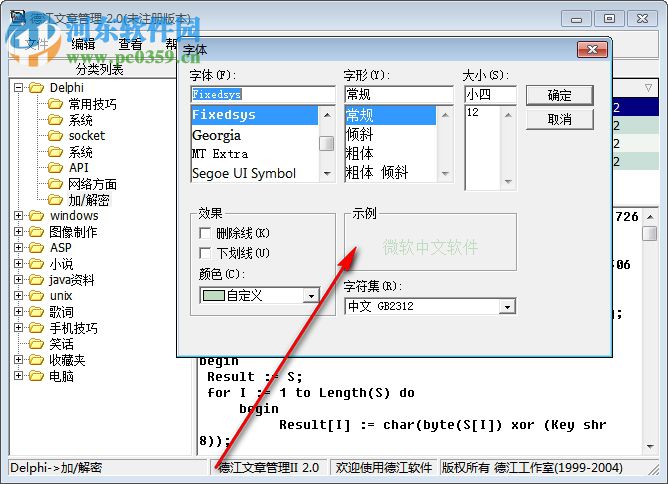
Task: Click the 小说 folder icon
Action: [37, 264]
